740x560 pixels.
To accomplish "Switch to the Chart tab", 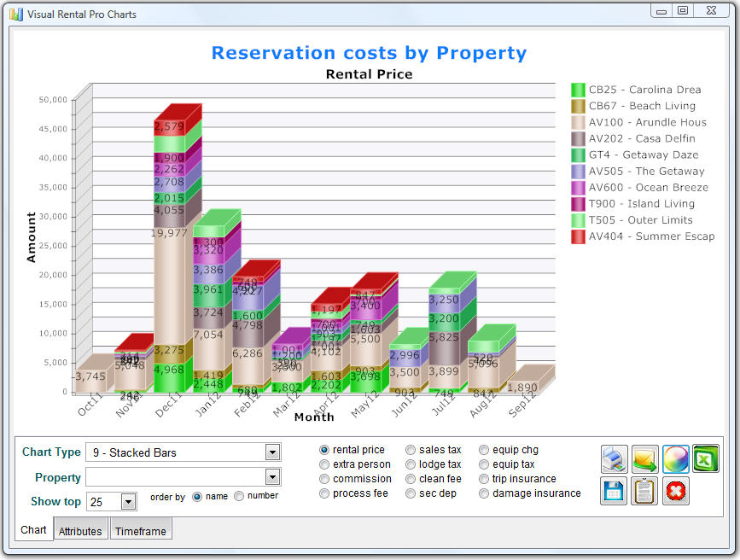I will pos(33,530).
